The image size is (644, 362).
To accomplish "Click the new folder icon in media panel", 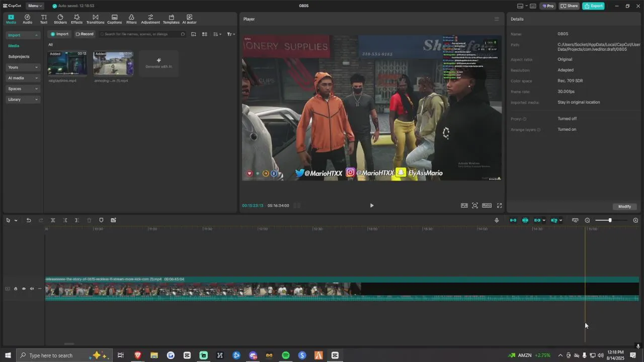I will click(x=194, y=34).
